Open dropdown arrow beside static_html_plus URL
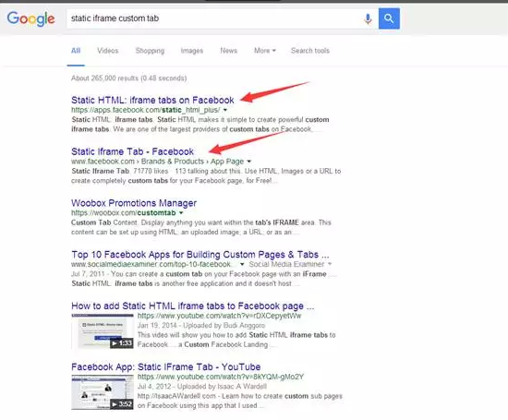 (225, 110)
